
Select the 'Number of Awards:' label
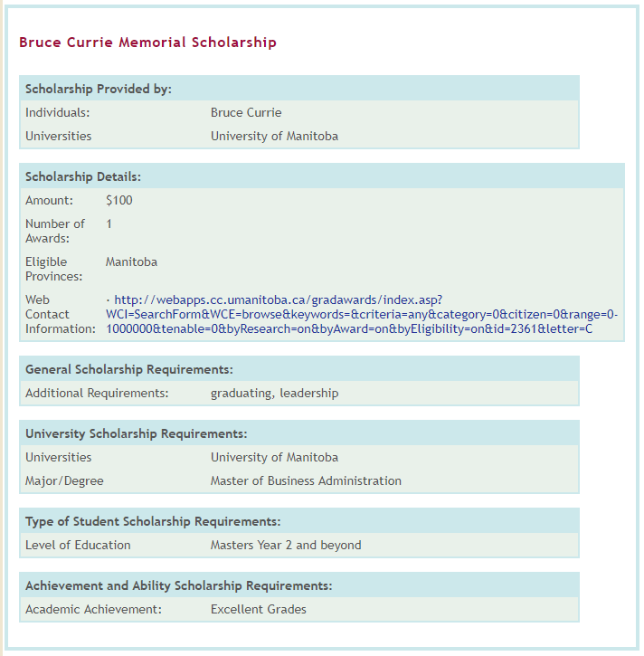(55, 231)
